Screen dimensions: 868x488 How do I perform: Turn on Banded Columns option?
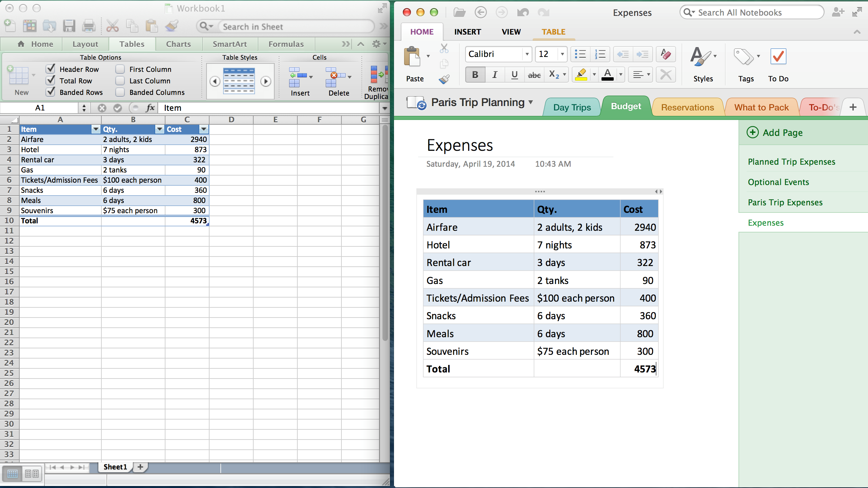pos(120,92)
